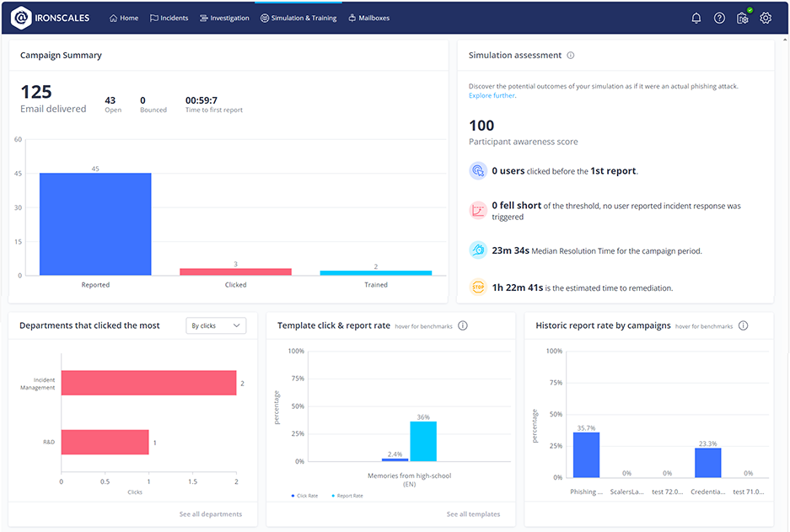The image size is (790, 532).
Task: Click the IRONSCALES logo
Action: (x=49, y=17)
